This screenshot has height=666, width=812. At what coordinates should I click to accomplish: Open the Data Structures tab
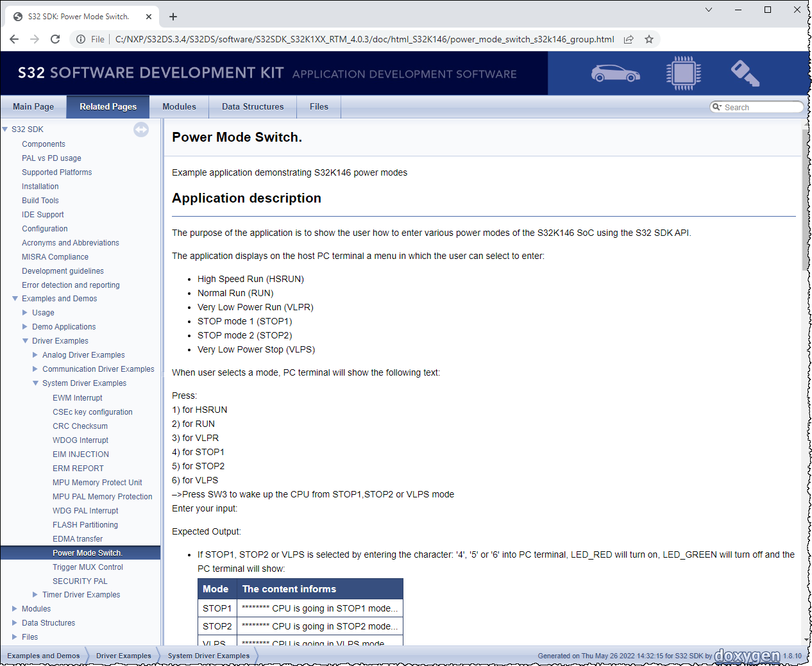click(x=252, y=106)
